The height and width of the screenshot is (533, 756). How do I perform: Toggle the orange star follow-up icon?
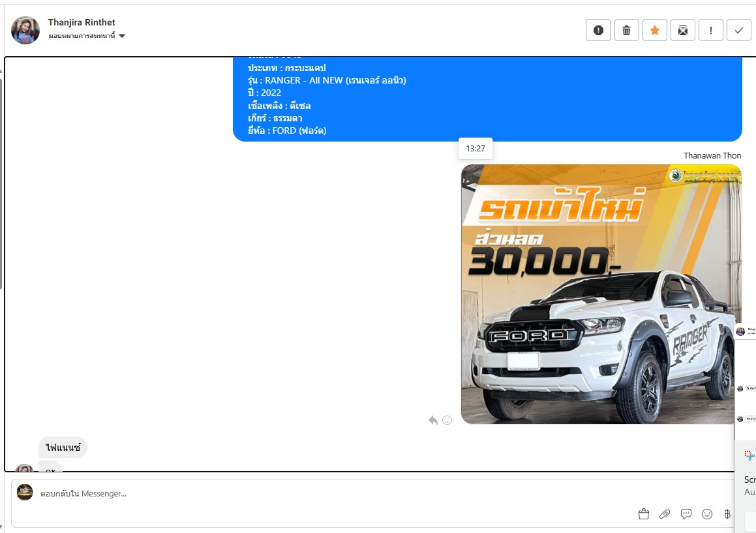pos(655,31)
